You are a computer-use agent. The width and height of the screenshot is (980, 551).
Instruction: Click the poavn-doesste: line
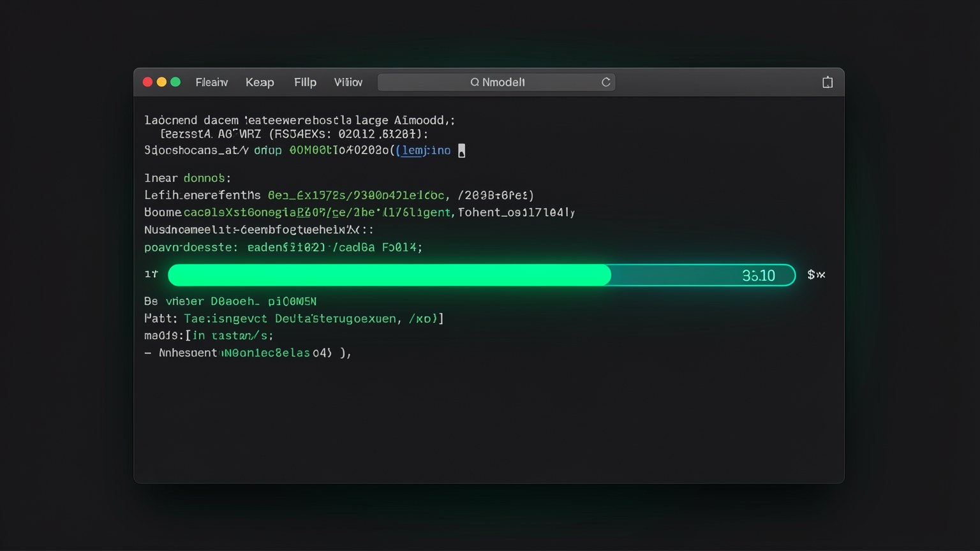coord(283,247)
